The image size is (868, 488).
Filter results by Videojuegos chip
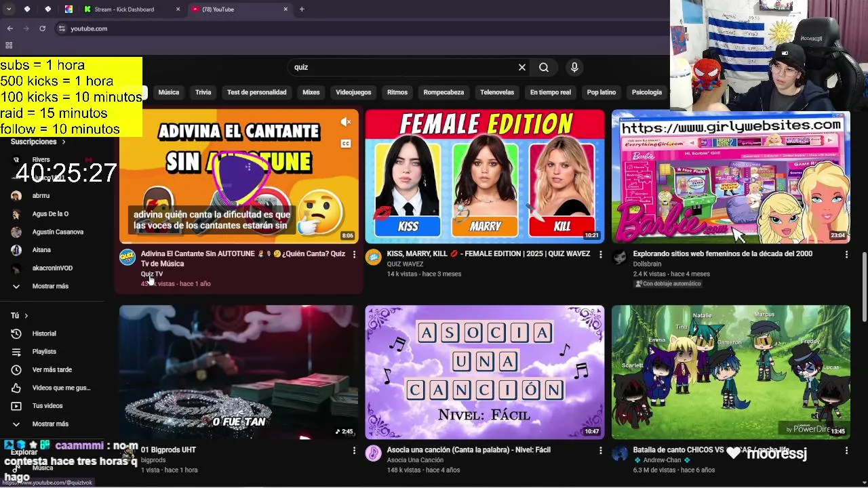click(x=353, y=92)
